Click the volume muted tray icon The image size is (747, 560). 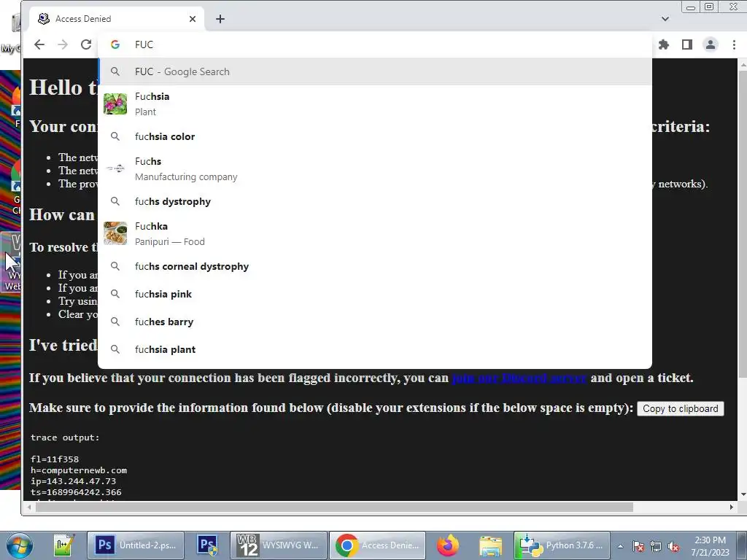pos(673,547)
